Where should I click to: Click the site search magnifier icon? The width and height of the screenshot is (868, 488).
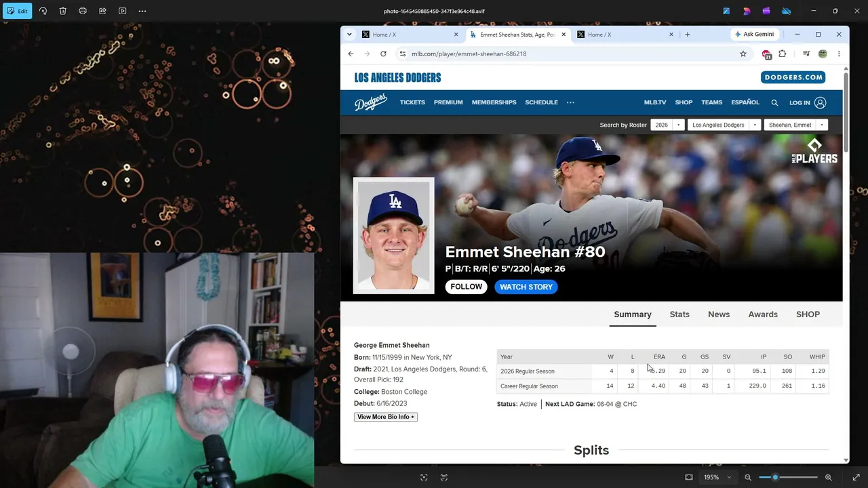click(774, 103)
